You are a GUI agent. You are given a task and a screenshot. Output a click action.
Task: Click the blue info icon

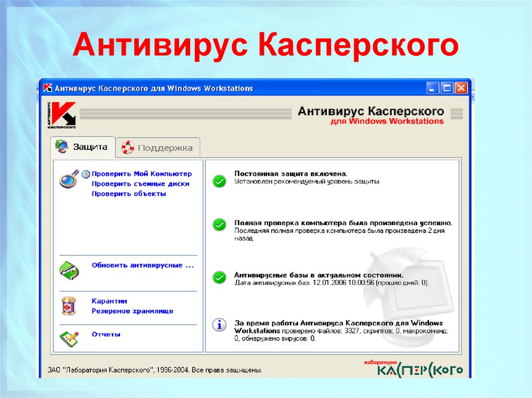click(x=219, y=325)
